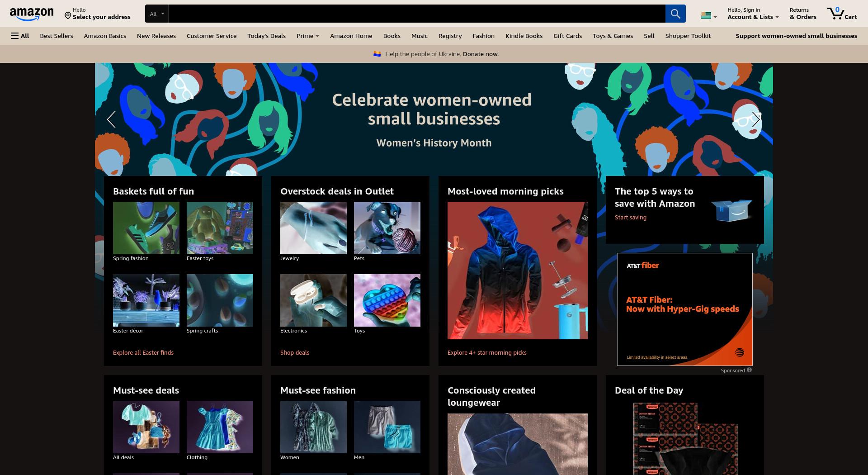This screenshot has width=868, height=475.
Task: Open Easter toys thumbnail
Action: pos(220,228)
